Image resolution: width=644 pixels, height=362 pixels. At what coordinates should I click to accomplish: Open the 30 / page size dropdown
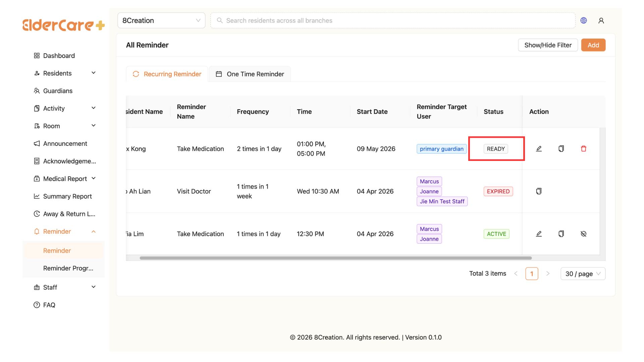[583, 274]
